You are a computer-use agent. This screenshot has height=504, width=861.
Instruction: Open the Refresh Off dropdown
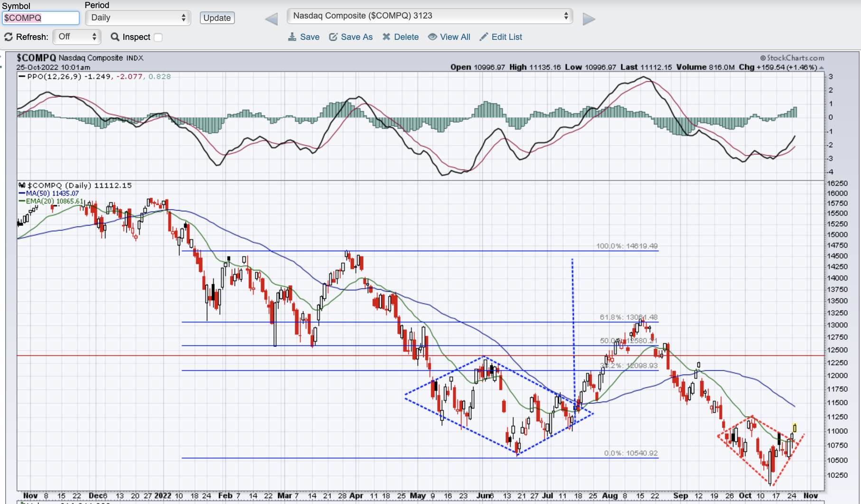77,37
